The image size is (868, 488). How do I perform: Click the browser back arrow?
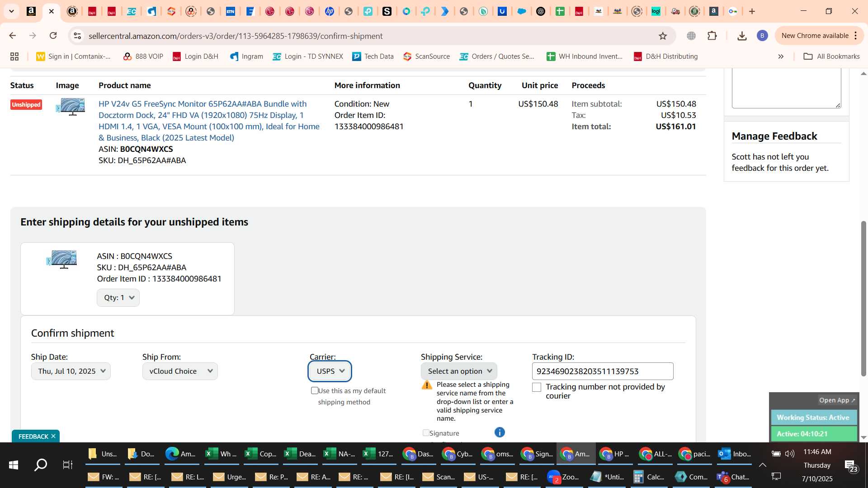(x=12, y=36)
